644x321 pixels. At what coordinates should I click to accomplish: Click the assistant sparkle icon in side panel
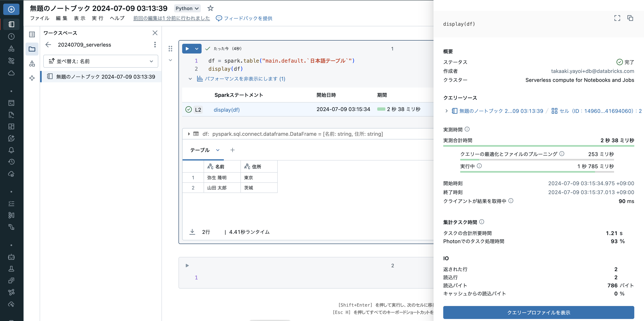pyautogui.click(x=32, y=78)
